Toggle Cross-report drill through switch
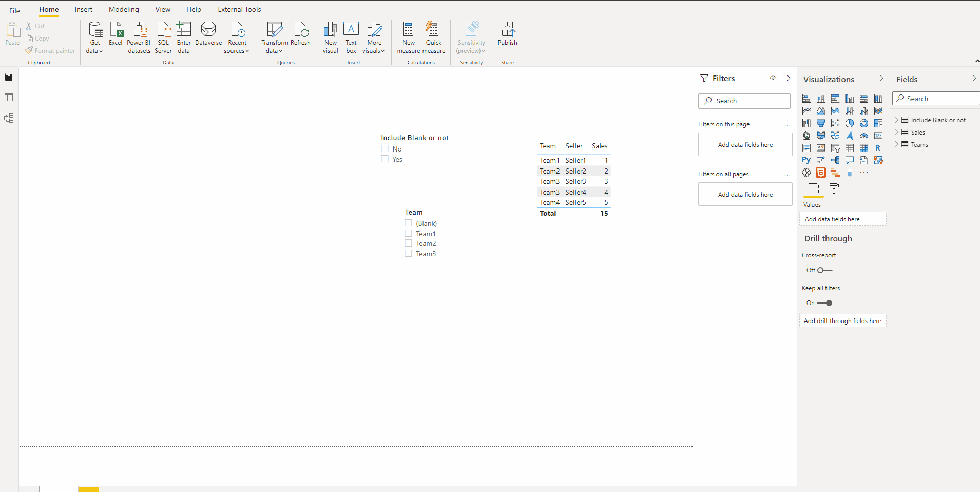 point(824,270)
